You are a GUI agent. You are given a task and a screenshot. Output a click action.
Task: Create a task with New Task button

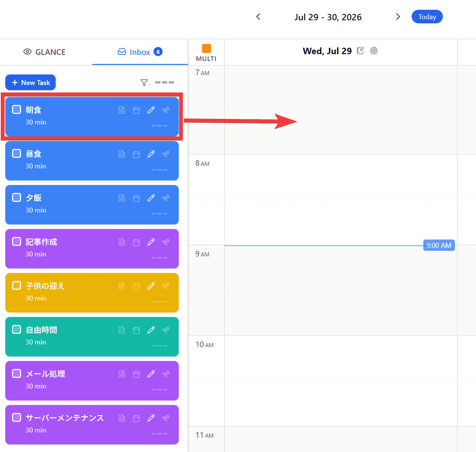[31, 82]
